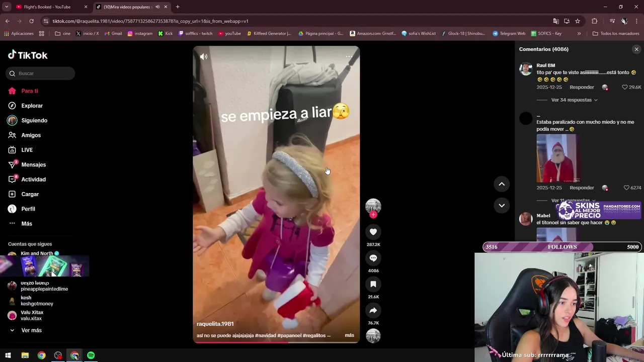
Task: Reply to the Estaba paralizado comment
Action: 582,188
